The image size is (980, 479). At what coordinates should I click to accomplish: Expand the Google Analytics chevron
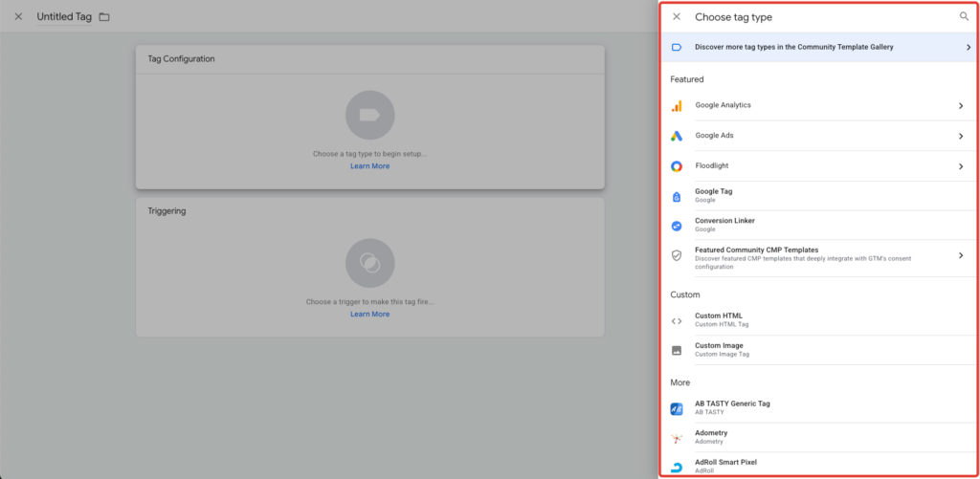961,106
